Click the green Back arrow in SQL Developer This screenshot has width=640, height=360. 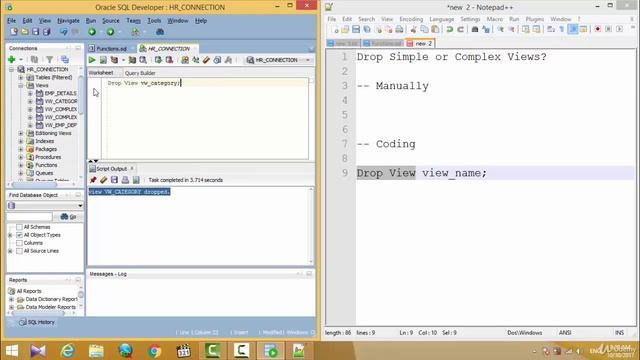(x=92, y=31)
